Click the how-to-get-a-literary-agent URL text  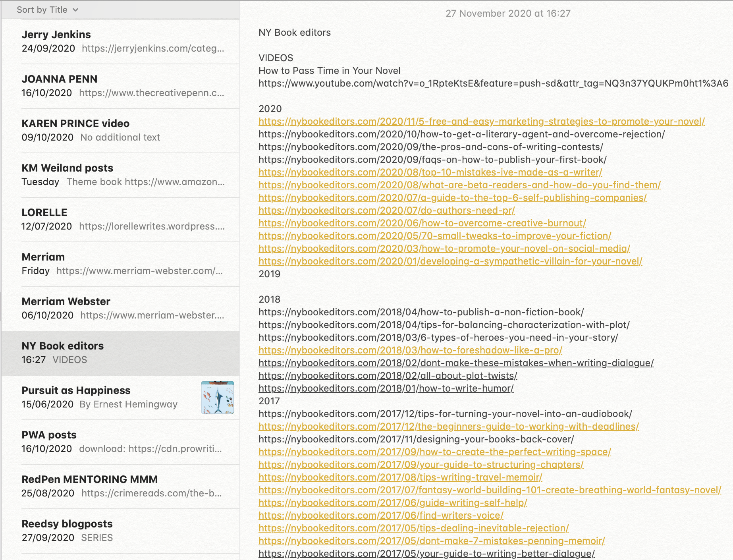point(462,134)
